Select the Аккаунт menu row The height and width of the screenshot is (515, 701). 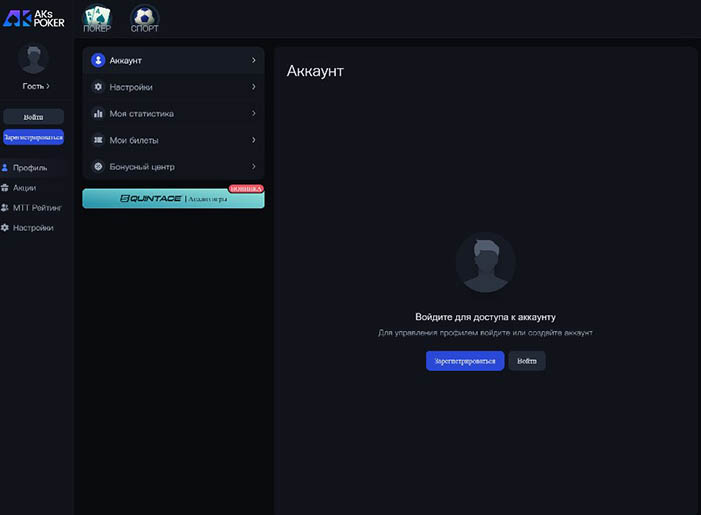173,60
